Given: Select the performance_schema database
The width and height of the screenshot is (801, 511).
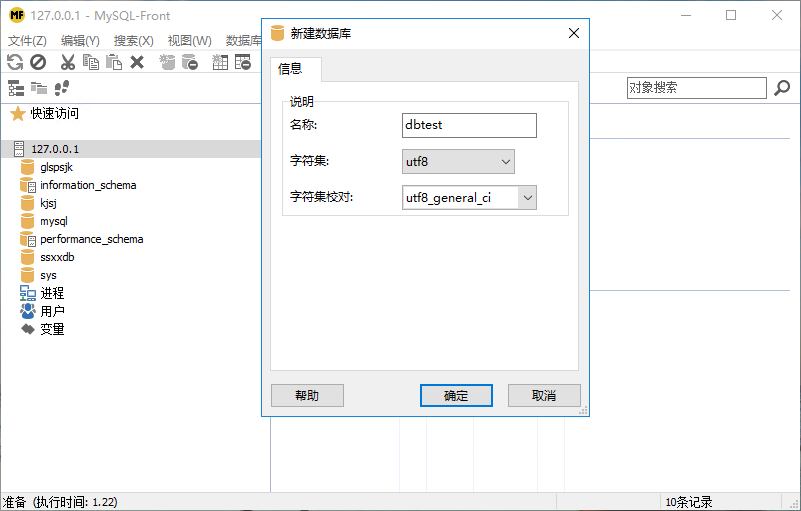Looking at the screenshot, I should tap(91, 239).
